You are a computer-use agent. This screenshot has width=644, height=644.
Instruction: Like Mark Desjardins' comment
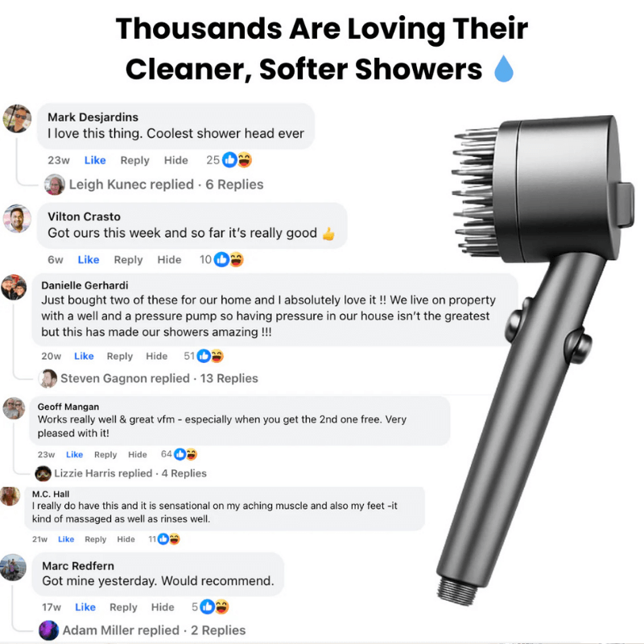coord(95,160)
